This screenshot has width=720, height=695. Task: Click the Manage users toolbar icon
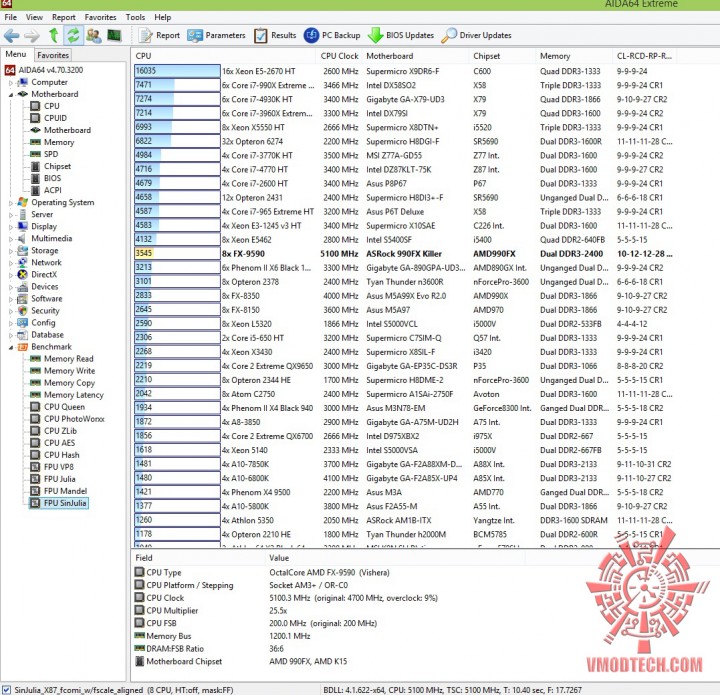pos(94,35)
